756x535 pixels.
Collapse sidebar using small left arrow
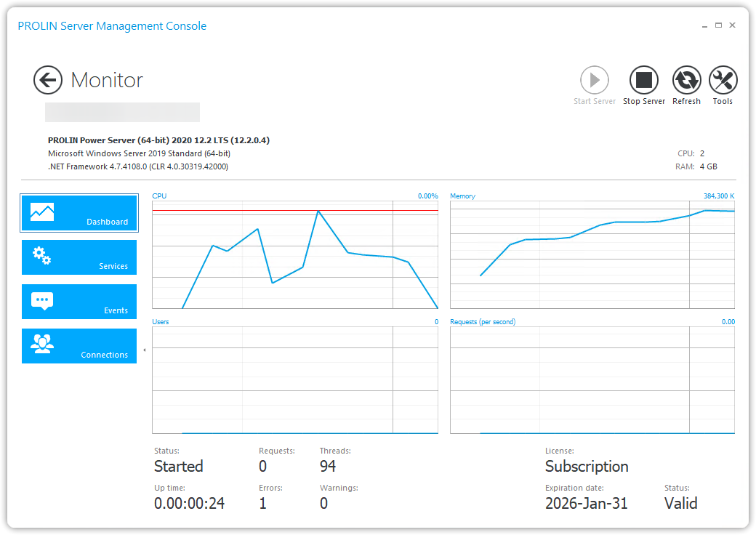[x=144, y=350]
